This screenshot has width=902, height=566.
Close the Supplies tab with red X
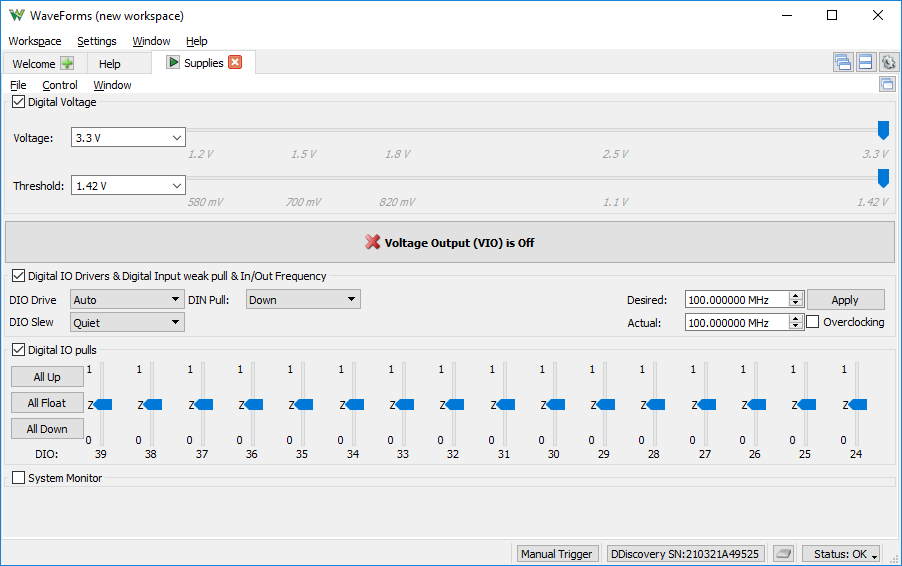(x=235, y=62)
